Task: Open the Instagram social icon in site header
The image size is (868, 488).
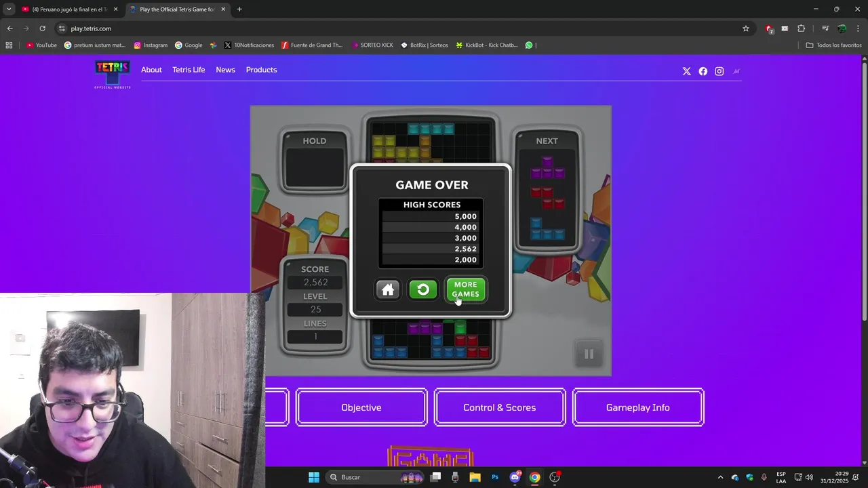Action: [719, 71]
